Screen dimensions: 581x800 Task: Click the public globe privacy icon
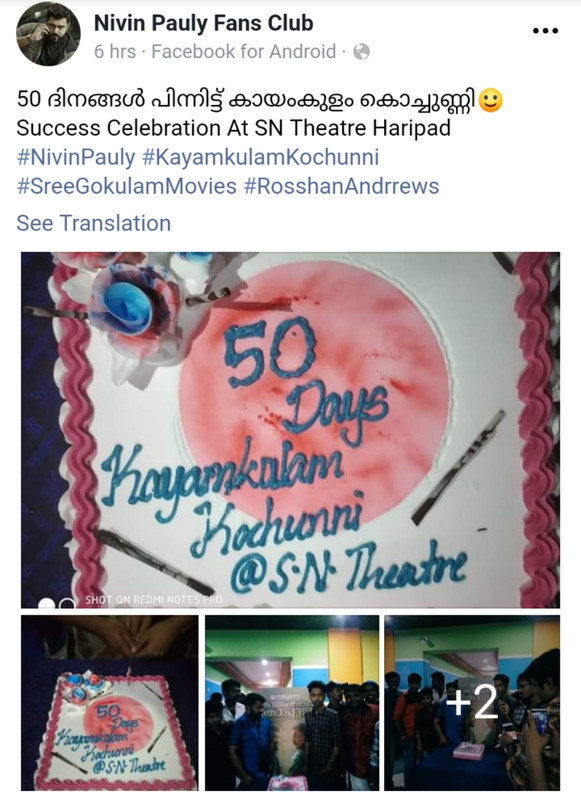(x=362, y=52)
